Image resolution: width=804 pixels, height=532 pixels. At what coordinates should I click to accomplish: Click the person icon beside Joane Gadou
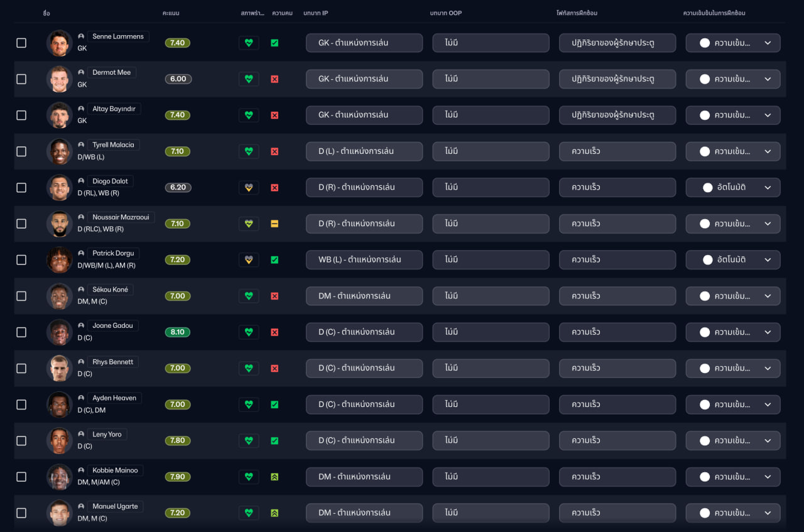(x=81, y=325)
